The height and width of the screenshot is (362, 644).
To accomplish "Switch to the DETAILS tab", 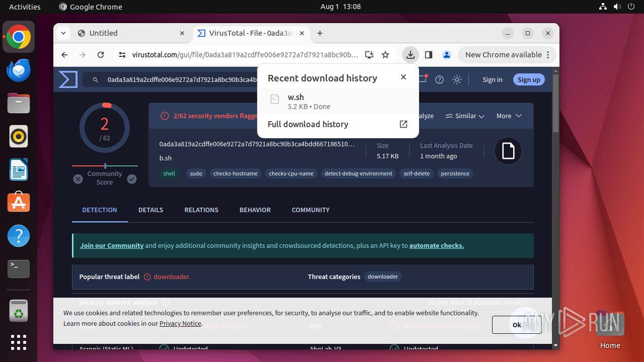I will click(x=151, y=210).
